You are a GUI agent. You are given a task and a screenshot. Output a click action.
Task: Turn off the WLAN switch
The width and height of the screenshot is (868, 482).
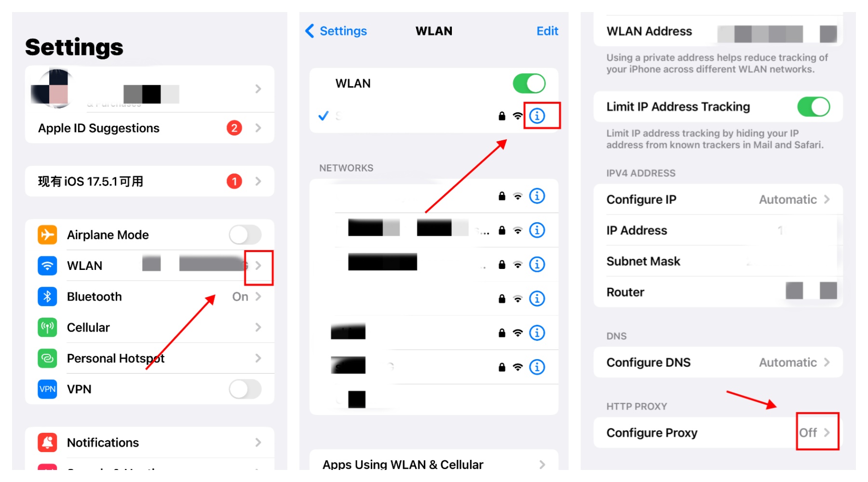coord(529,83)
